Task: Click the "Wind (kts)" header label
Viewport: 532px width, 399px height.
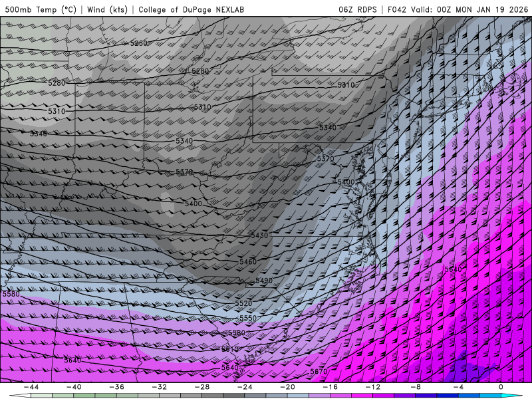Action: (107, 9)
